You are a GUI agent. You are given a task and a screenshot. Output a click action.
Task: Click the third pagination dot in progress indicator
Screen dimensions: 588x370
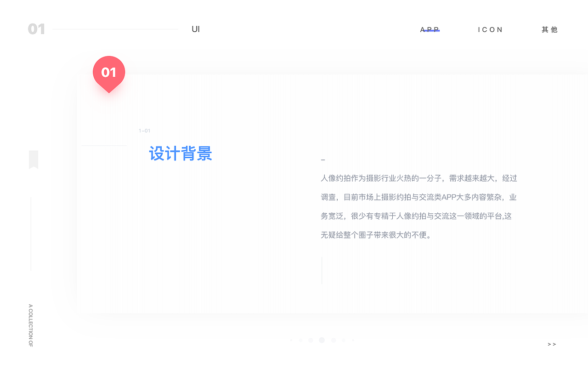click(x=311, y=340)
